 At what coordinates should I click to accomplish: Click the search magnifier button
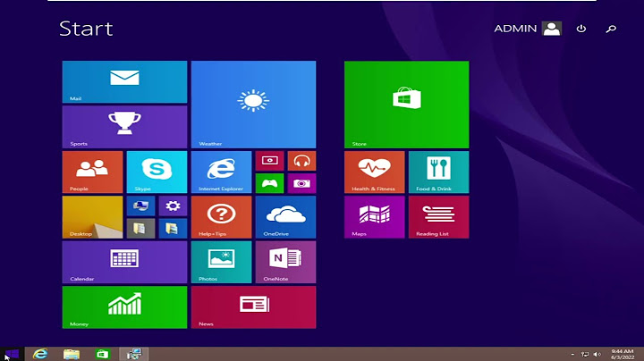(611, 29)
